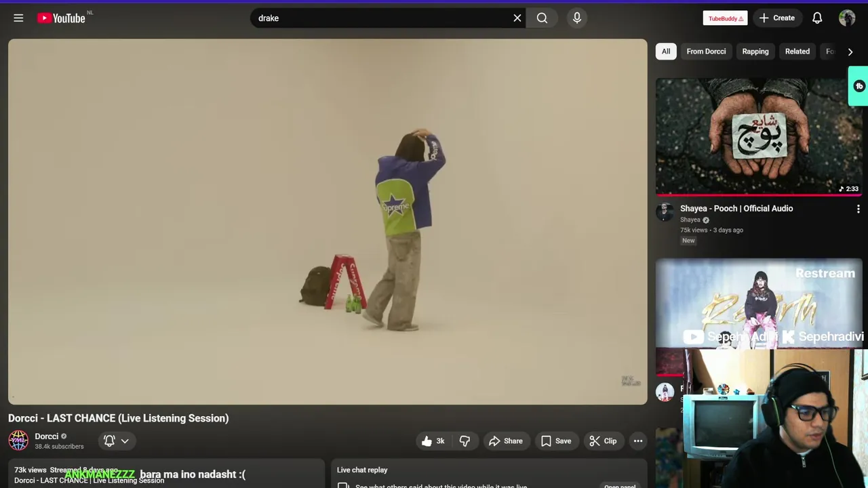Click the 38.4k subscribers text

pos(59,447)
